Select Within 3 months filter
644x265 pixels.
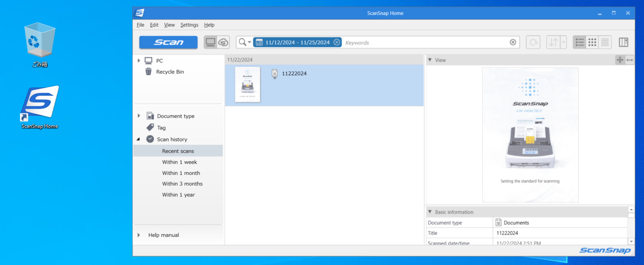coord(182,184)
